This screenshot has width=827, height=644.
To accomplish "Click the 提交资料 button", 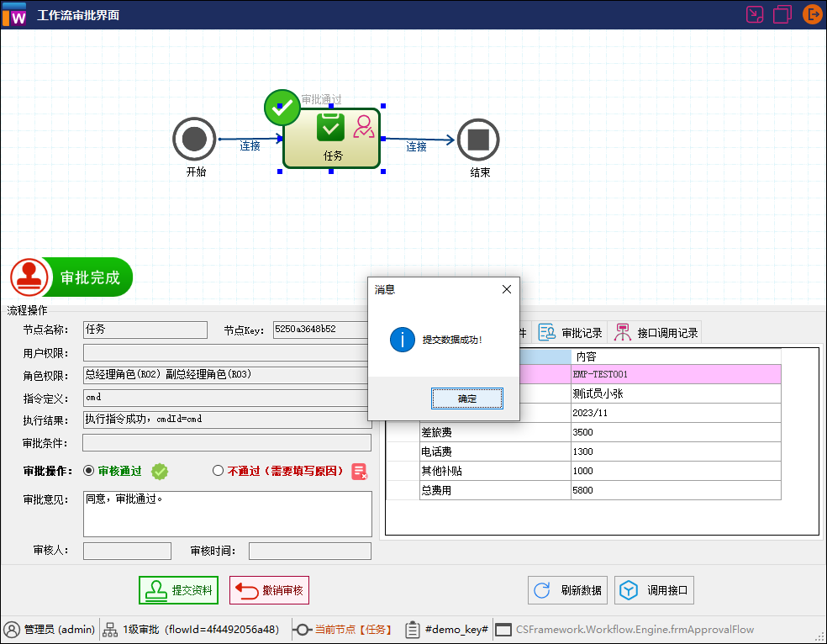I will (x=178, y=590).
